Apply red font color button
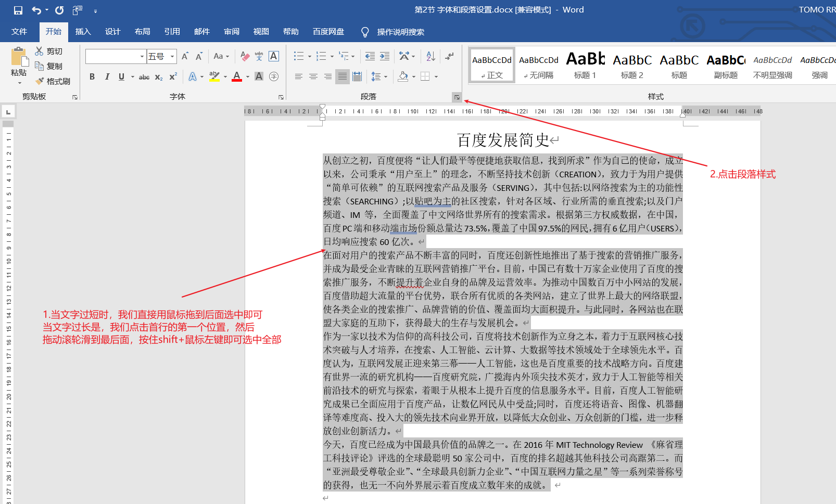The height and width of the screenshot is (504, 836). [237, 76]
